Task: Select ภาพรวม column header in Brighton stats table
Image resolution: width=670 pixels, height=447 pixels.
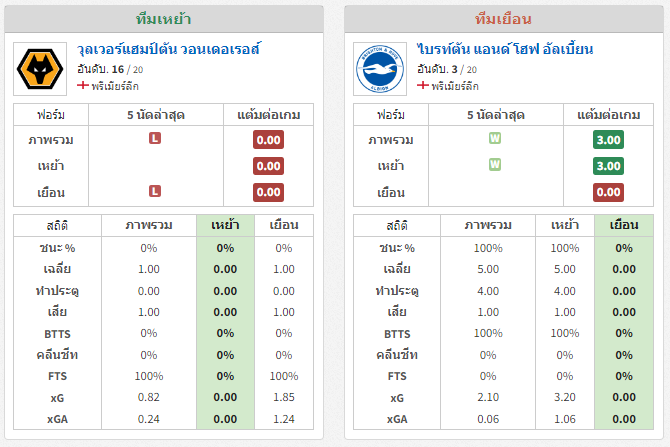Action: [x=488, y=225]
